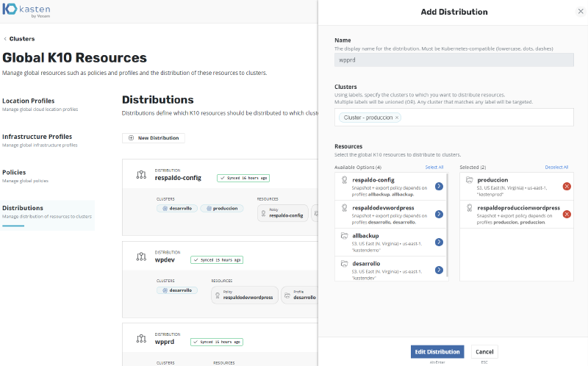Remove Cluster - produccion label tag

tap(397, 118)
